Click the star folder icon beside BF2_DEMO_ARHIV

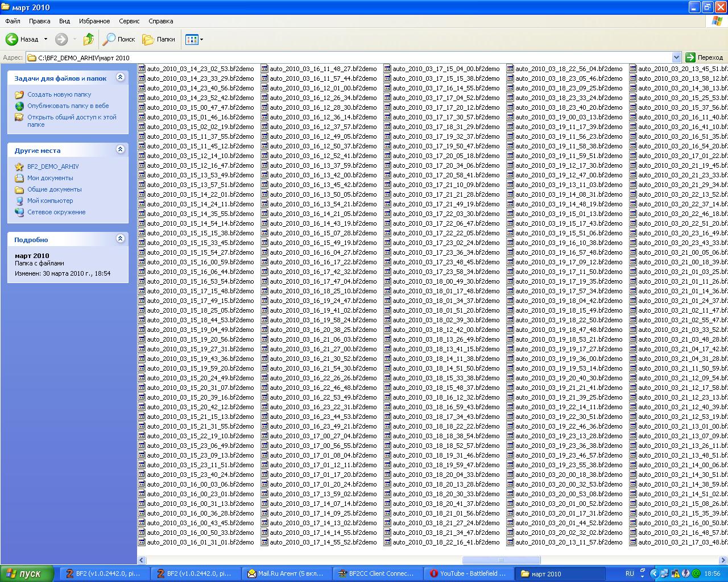click(19, 167)
